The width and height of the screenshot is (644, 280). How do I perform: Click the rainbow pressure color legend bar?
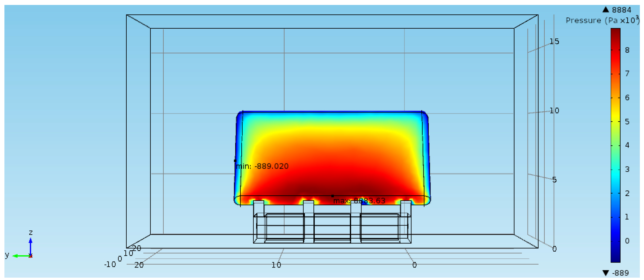click(615, 145)
